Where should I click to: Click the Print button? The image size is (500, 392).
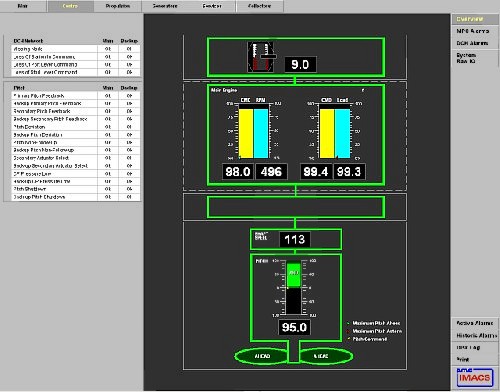coord(463,360)
